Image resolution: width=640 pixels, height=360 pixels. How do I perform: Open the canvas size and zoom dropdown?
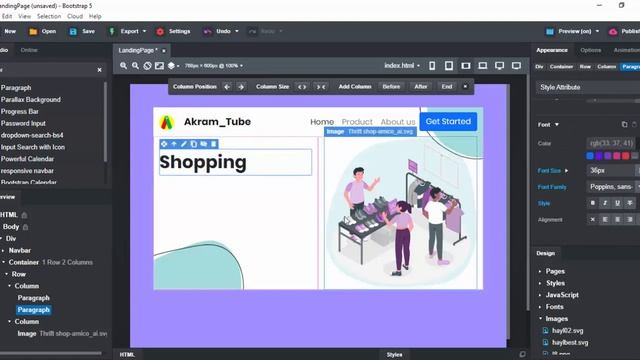tap(214, 66)
